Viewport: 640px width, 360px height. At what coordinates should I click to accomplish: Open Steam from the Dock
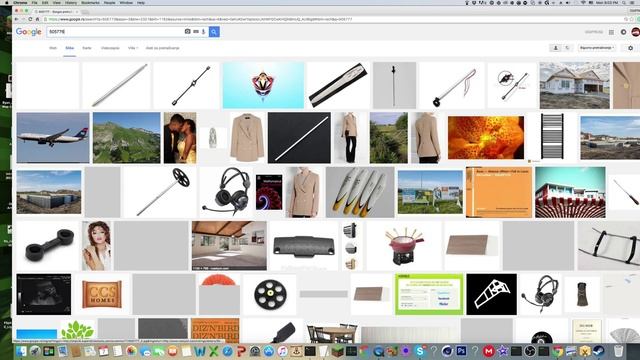(599, 351)
